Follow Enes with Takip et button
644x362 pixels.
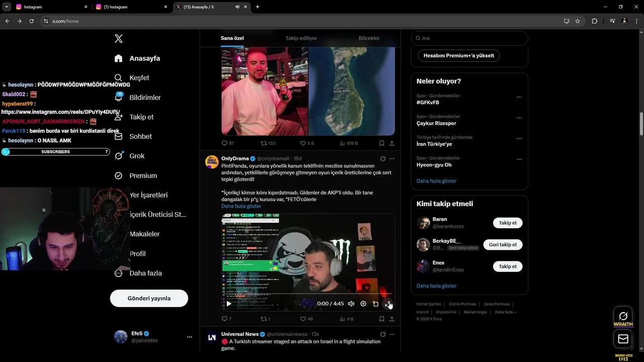(508, 266)
